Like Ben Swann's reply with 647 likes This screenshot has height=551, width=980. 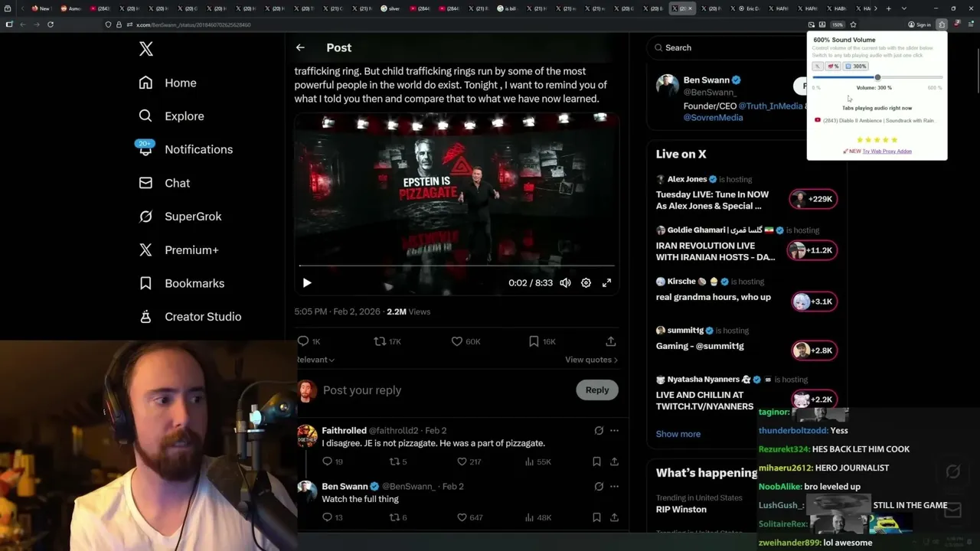click(x=469, y=517)
